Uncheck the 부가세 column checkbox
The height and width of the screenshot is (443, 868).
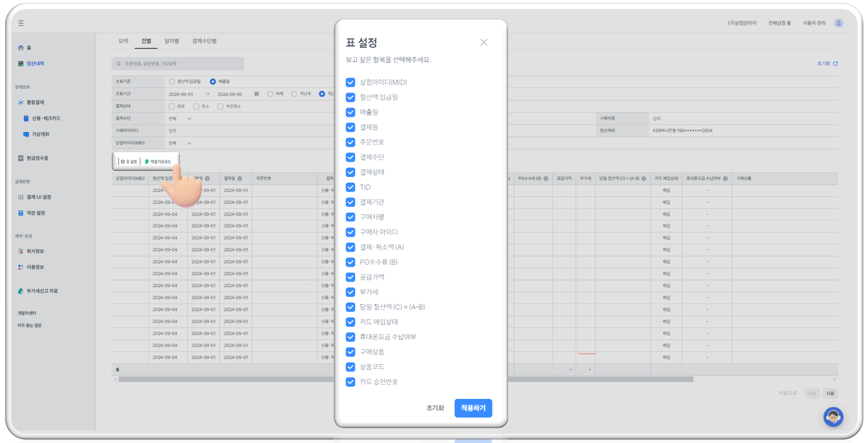[350, 292]
